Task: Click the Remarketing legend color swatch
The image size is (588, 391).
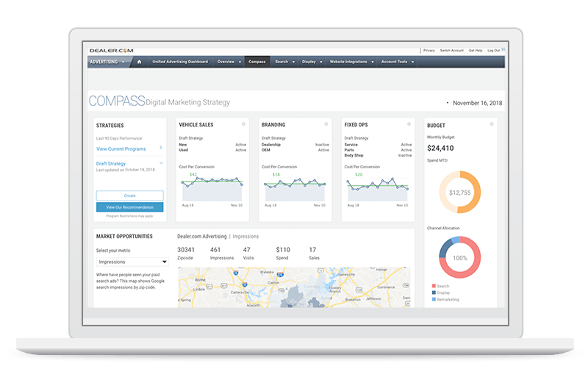Action: tap(434, 299)
